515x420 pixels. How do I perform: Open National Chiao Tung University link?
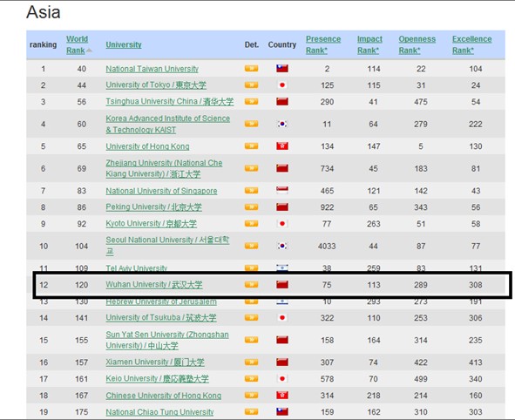159,412
